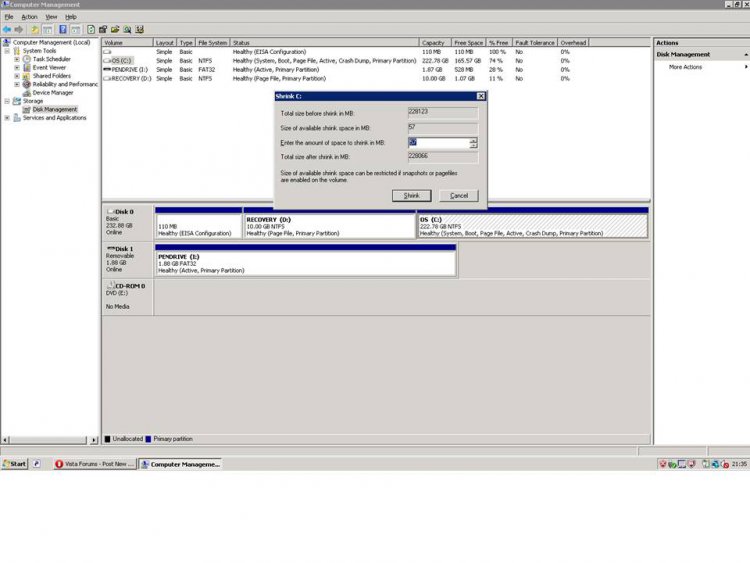Increase shrink amount with up spinner
750x563 pixels.
pyautogui.click(x=473, y=140)
